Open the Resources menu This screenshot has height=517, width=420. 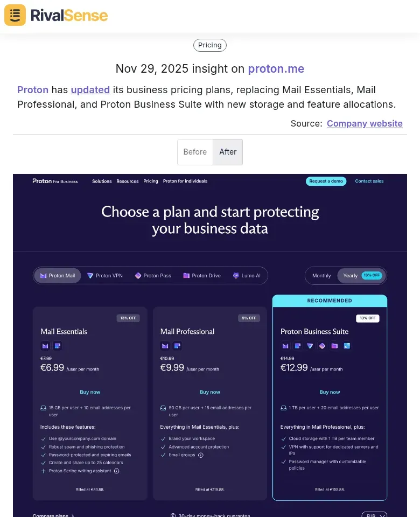[128, 181]
